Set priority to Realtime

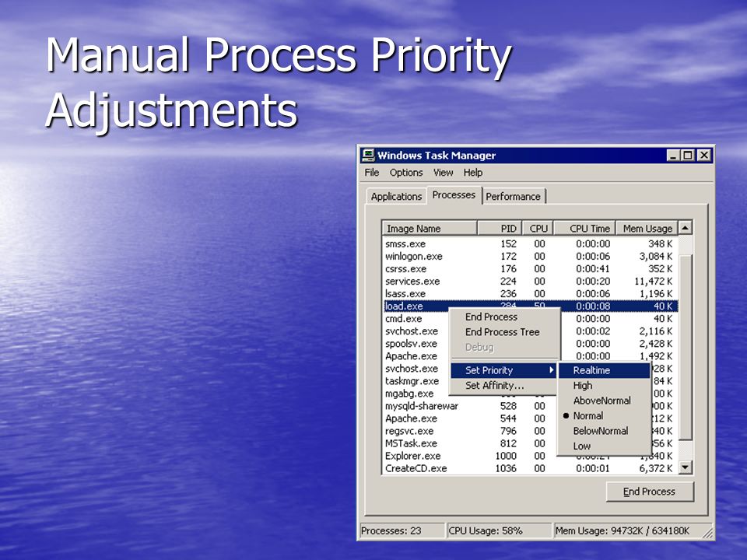[604, 370]
